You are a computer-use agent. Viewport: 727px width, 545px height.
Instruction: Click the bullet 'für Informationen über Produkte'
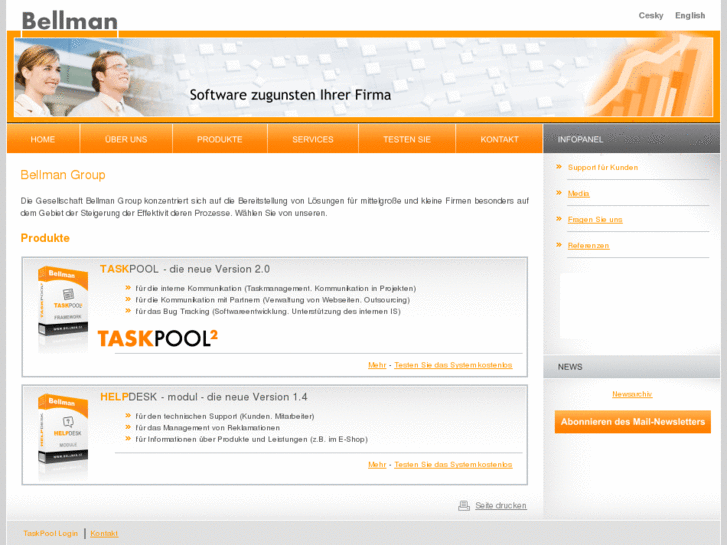point(251,439)
